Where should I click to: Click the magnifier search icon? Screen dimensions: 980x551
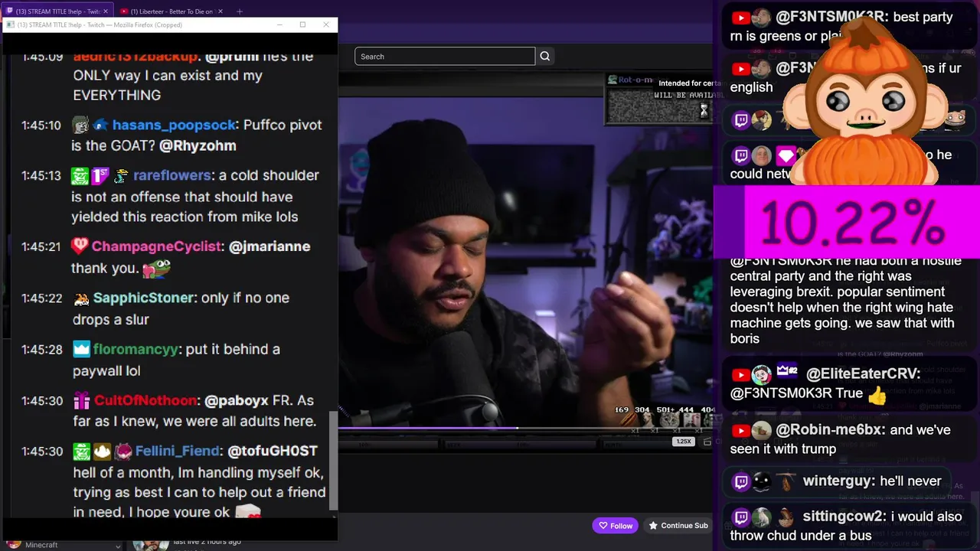pos(544,56)
